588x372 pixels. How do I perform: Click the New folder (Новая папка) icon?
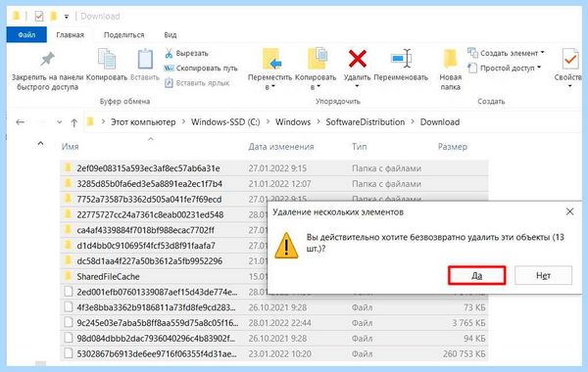450,59
